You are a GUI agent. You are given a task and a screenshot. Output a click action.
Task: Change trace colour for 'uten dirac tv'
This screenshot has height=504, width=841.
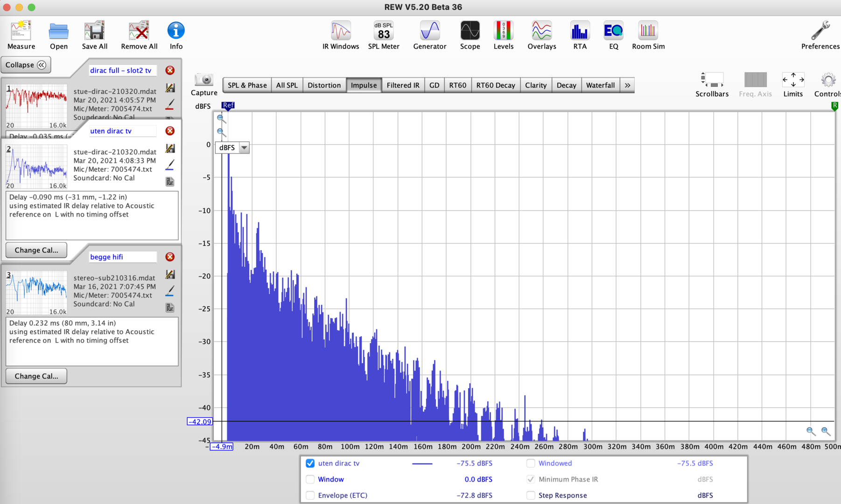(170, 165)
